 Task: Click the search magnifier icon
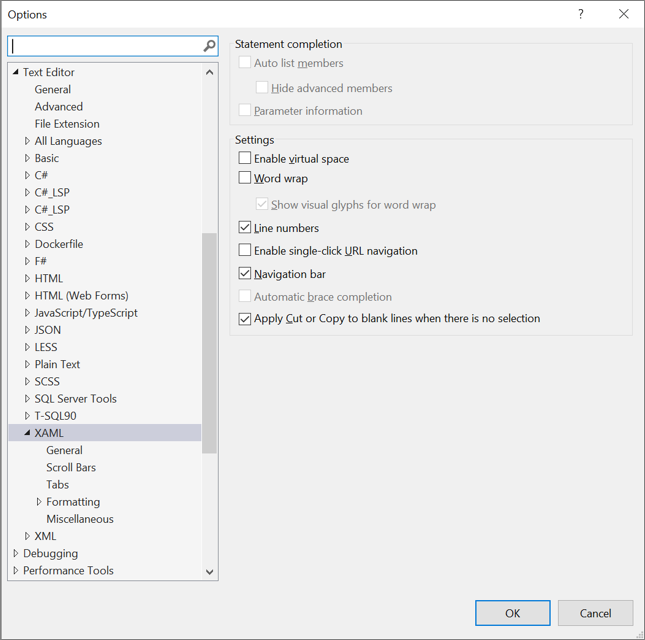pos(209,46)
